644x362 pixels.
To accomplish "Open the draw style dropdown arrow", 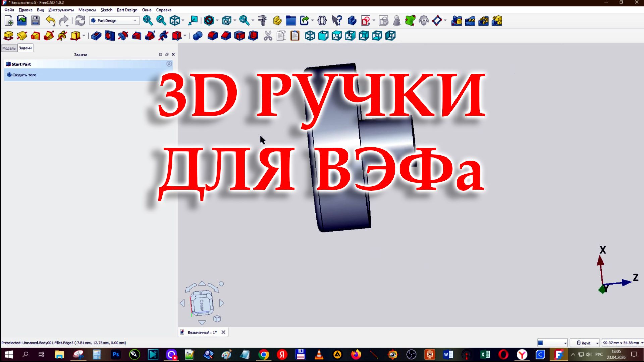I will tap(217, 21).
